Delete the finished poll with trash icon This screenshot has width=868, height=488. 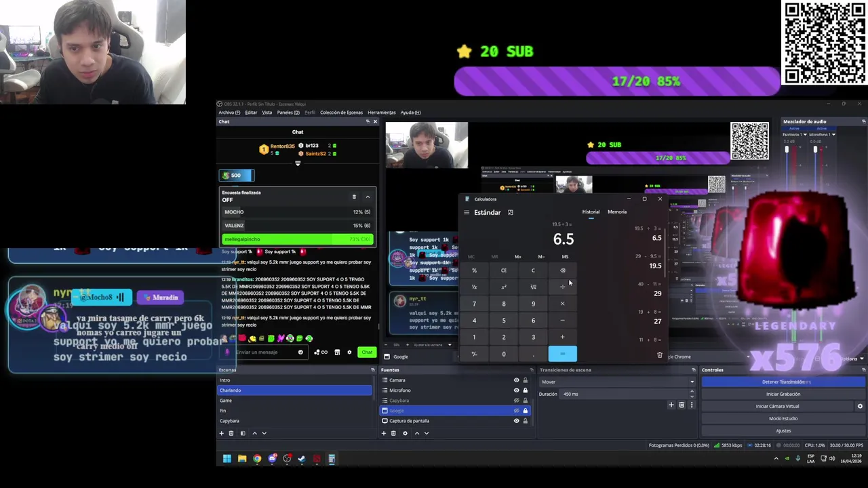pyautogui.click(x=354, y=197)
